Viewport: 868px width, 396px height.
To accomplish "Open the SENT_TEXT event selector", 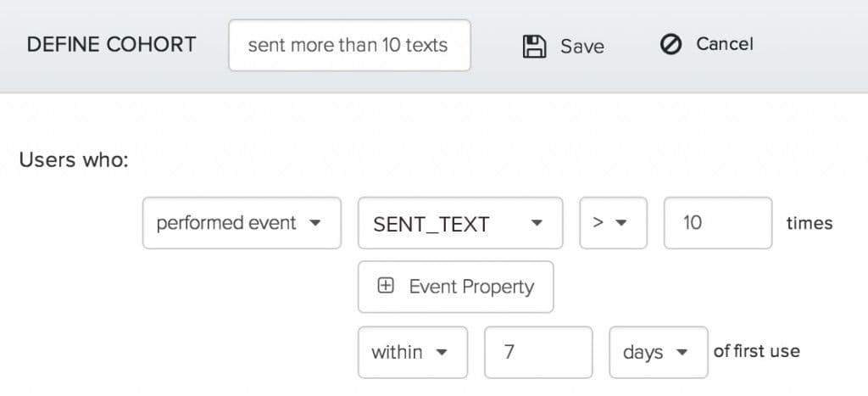I will tap(460, 224).
